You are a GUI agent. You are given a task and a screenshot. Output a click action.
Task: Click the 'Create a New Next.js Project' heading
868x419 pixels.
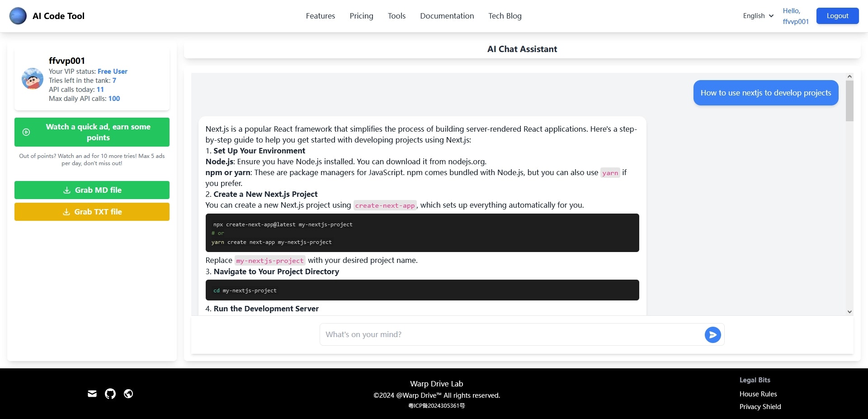[x=265, y=194]
